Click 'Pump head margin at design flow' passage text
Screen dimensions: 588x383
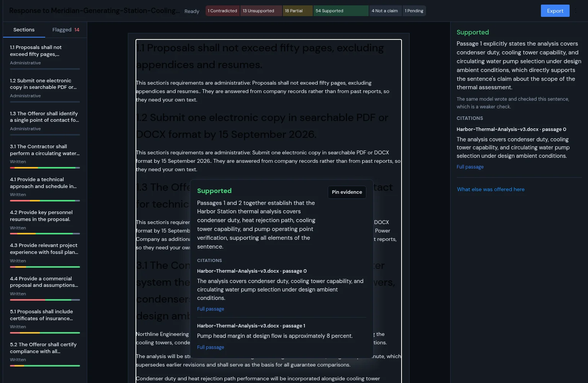click(275, 336)
